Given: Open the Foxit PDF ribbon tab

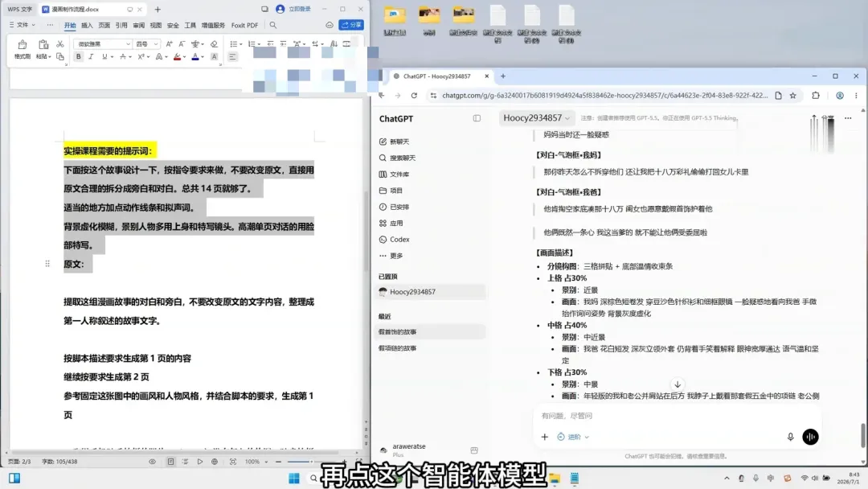Looking at the screenshot, I should click(244, 26).
